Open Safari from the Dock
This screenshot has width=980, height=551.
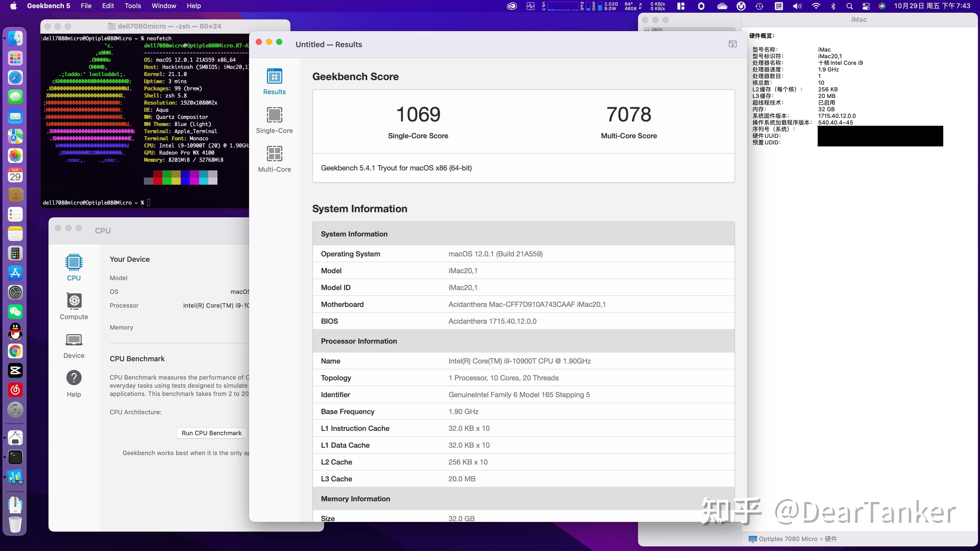15,78
